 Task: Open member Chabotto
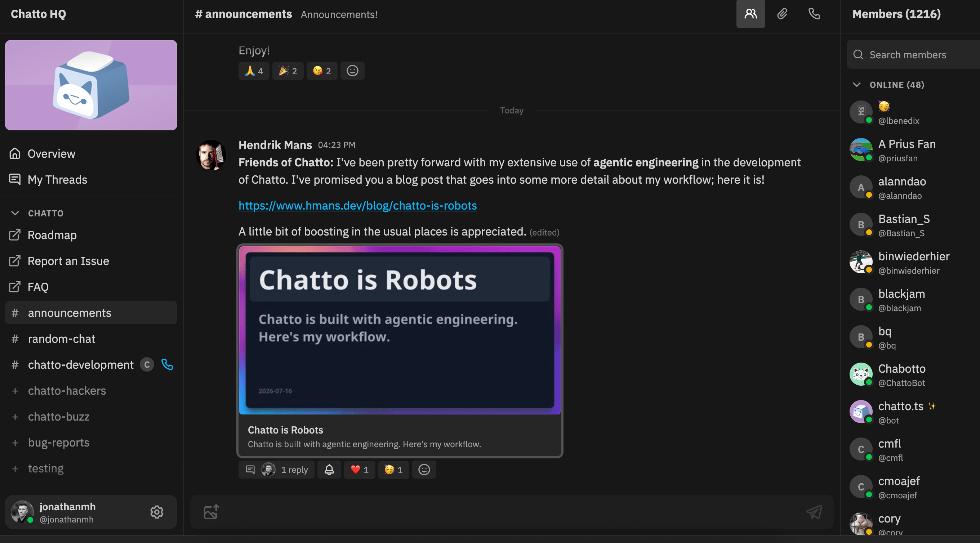[x=913, y=374]
